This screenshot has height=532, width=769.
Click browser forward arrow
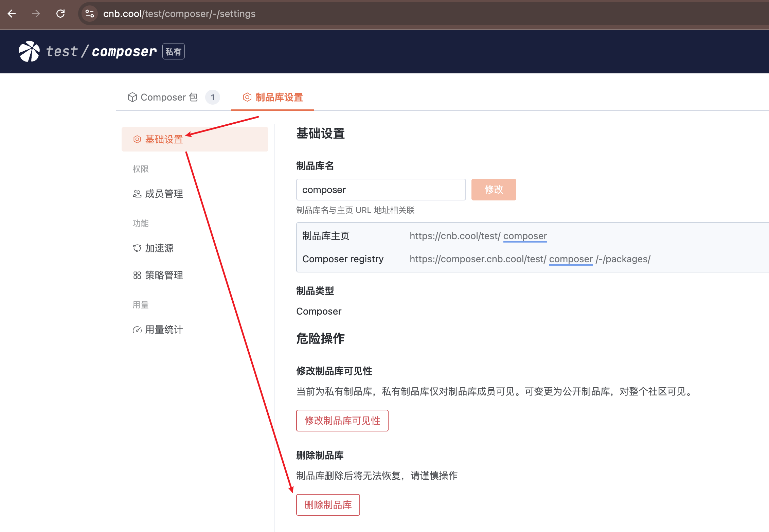point(36,14)
